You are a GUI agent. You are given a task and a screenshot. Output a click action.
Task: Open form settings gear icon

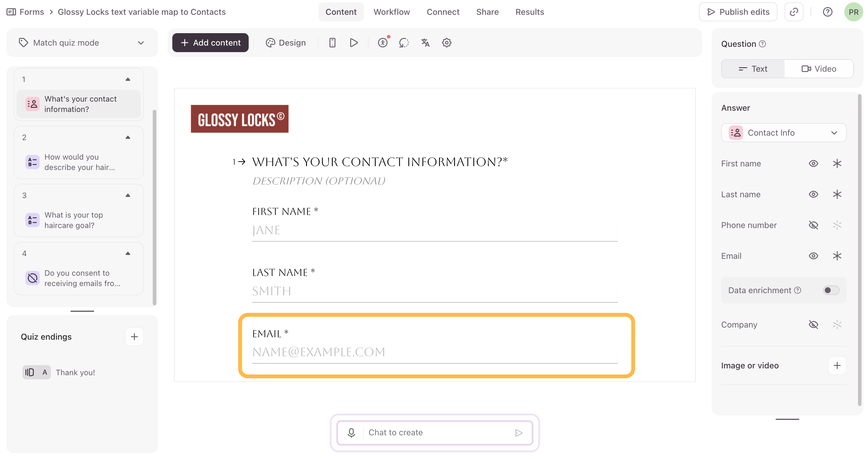click(446, 43)
